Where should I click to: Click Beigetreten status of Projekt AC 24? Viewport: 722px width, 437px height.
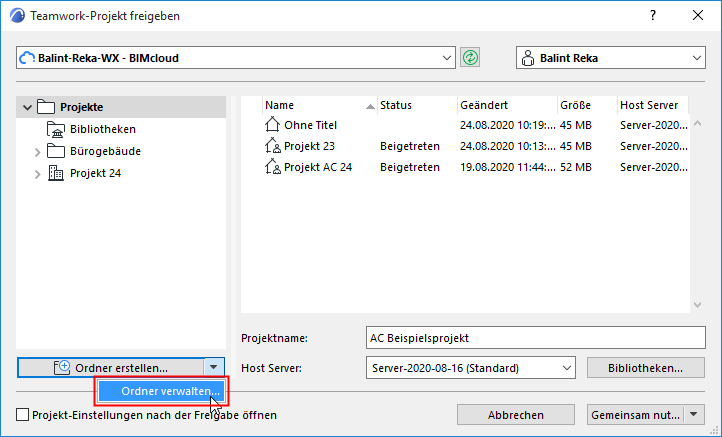point(410,167)
